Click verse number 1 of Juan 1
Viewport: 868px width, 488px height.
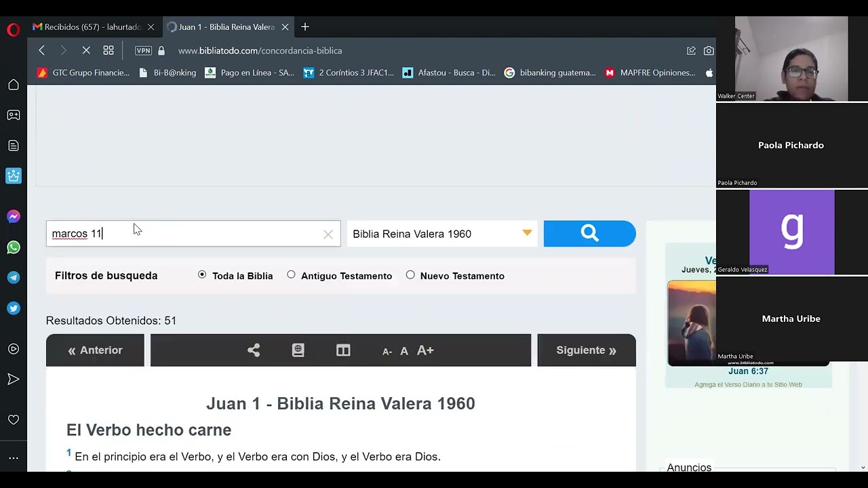click(68, 452)
